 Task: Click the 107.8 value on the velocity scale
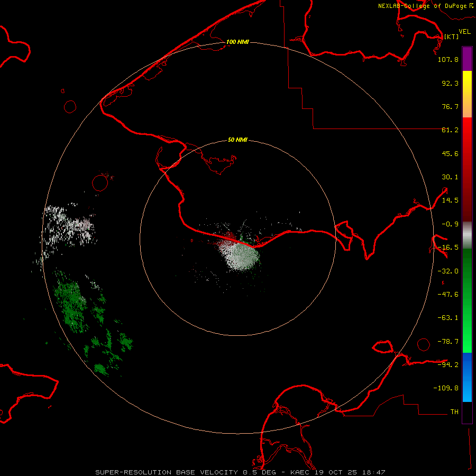click(448, 59)
